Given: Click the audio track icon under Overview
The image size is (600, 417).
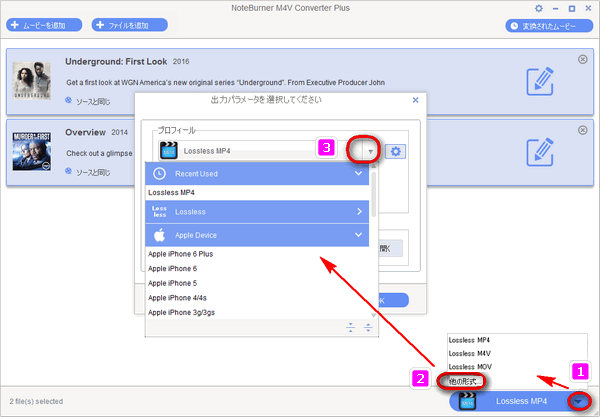Looking at the screenshot, I should pos(68,171).
